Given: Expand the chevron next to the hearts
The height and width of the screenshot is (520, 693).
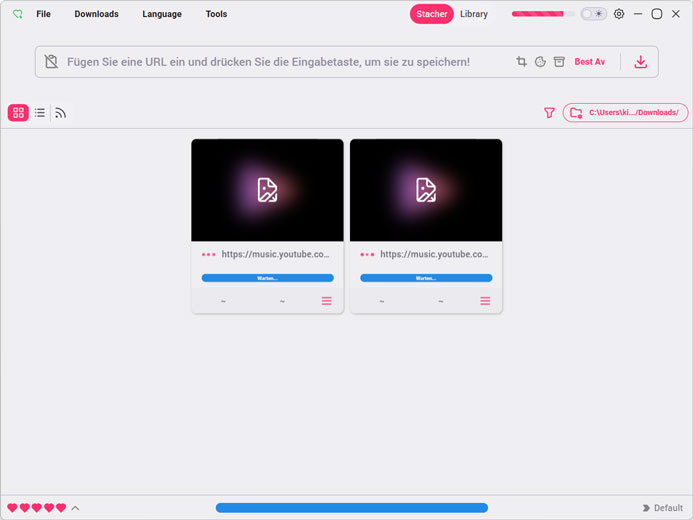Looking at the screenshot, I should [75, 508].
